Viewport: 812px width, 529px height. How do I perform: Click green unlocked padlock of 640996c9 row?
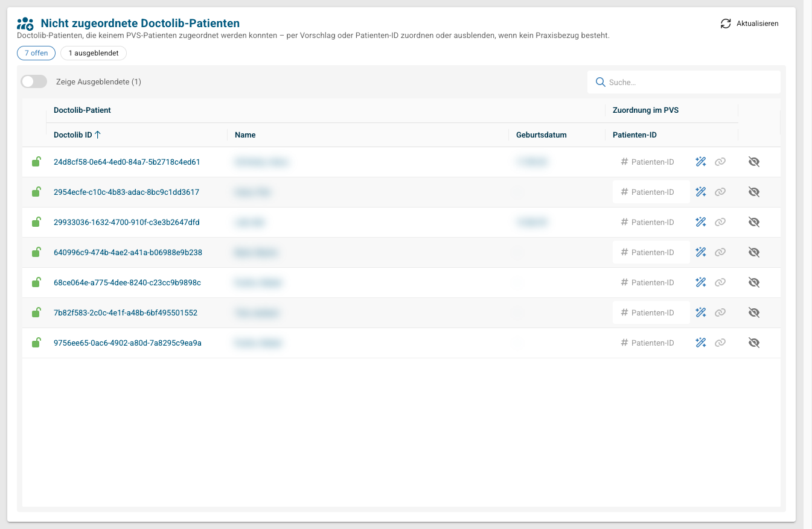coord(36,252)
